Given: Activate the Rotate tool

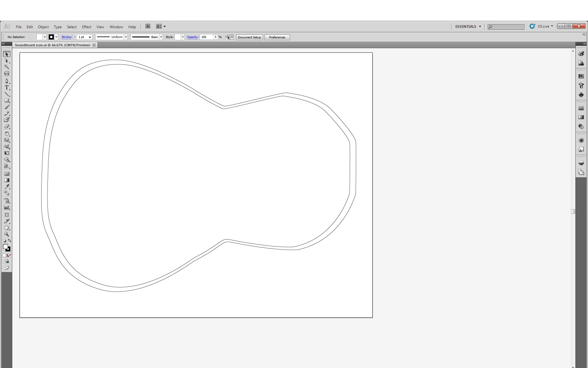Looking at the screenshot, I should 7,134.
